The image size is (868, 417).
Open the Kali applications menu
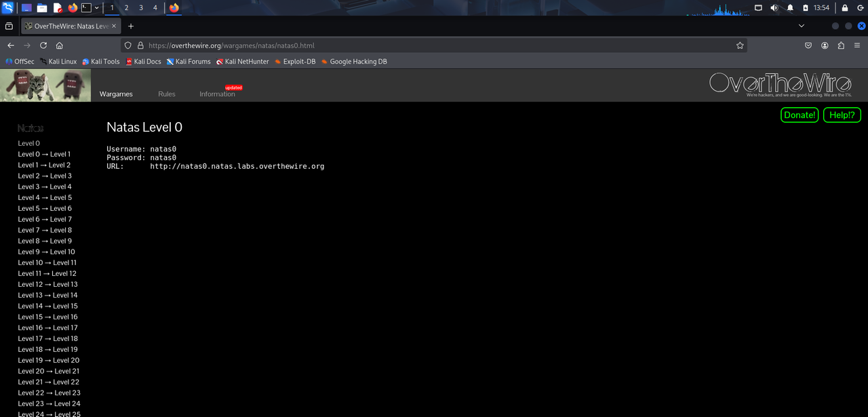pyautogui.click(x=7, y=8)
